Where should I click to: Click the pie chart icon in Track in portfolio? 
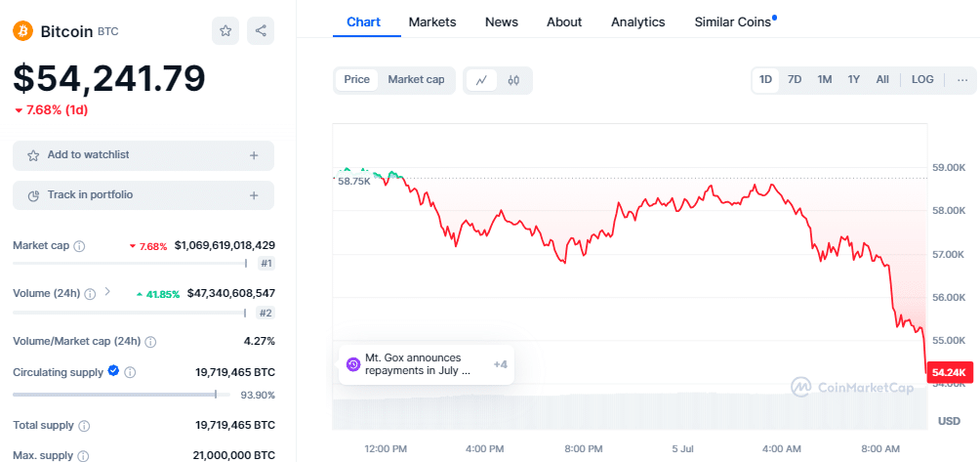[x=34, y=195]
